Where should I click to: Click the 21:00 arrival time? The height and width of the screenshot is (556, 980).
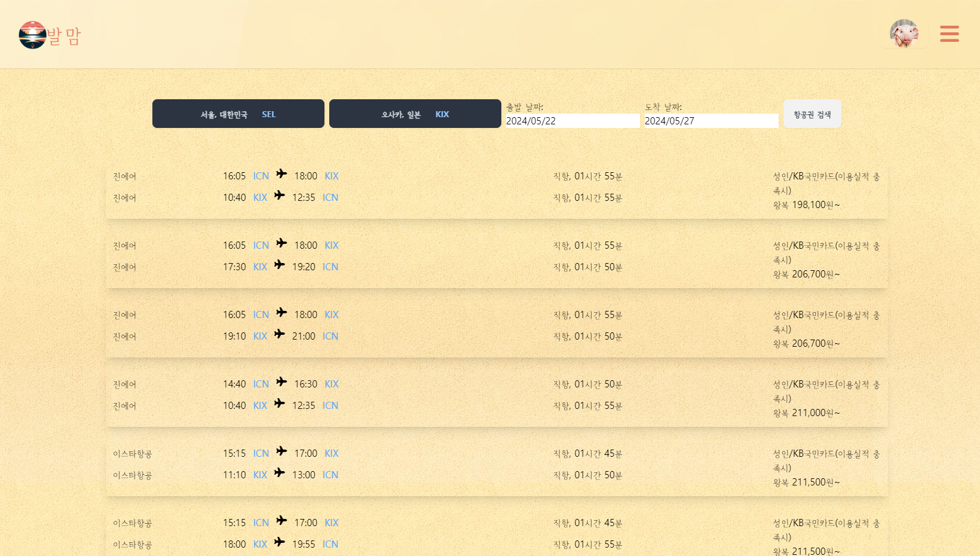tap(304, 336)
